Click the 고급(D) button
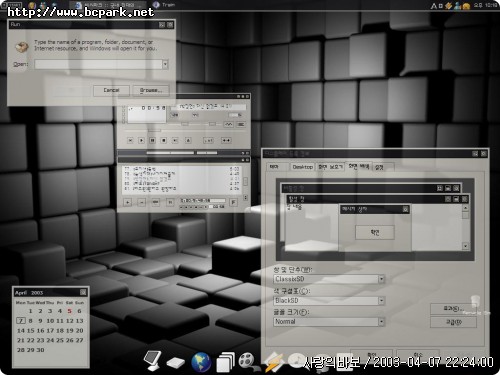Image resolution: width=500 pixels, height=375 pixels. [x=453, y=322]
